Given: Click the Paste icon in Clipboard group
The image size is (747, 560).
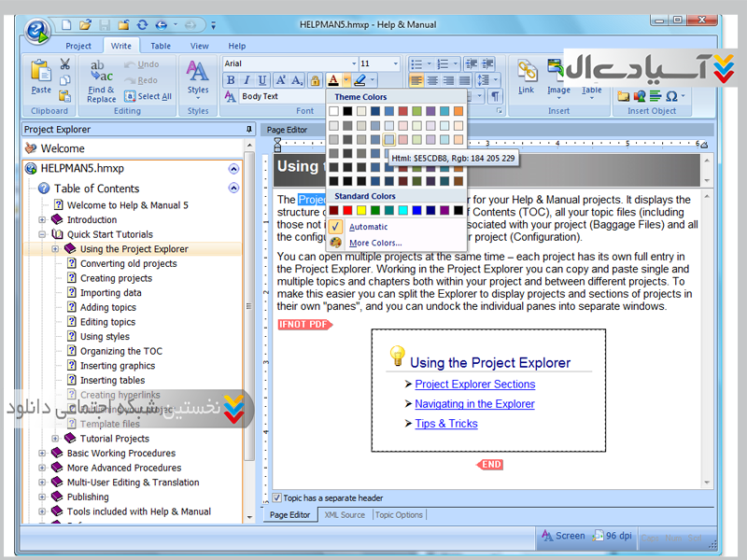Looking at the screenshot, I should tap(41, 77).
